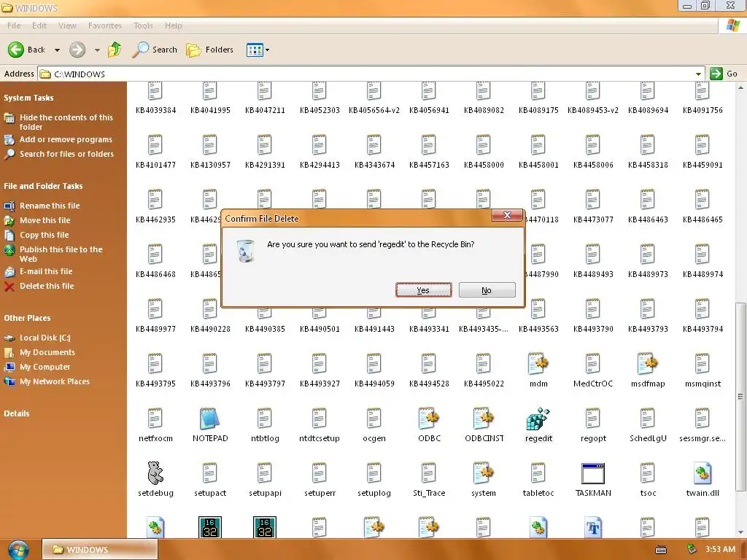Select the SchedLgU file icon
Image resolution: width=747 pixels, height=560 pixels.
(648, 419)
